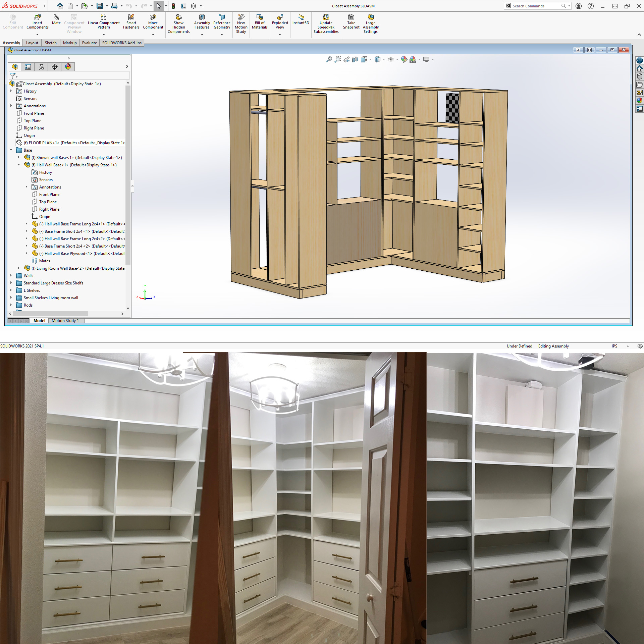
Task: Click the Rebuild traffic light icon
Action: 173,6
